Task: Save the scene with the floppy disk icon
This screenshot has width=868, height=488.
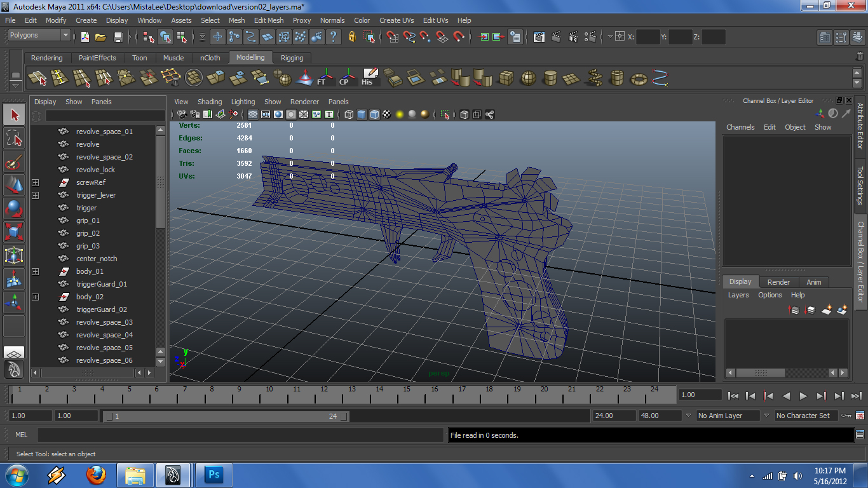Action: click(x=118, y=37)
